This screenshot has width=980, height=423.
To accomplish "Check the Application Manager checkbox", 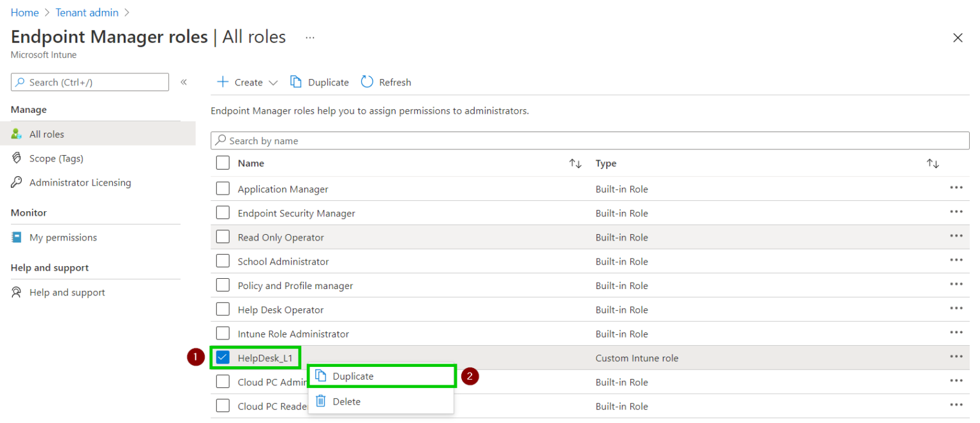I will (223, 189).
